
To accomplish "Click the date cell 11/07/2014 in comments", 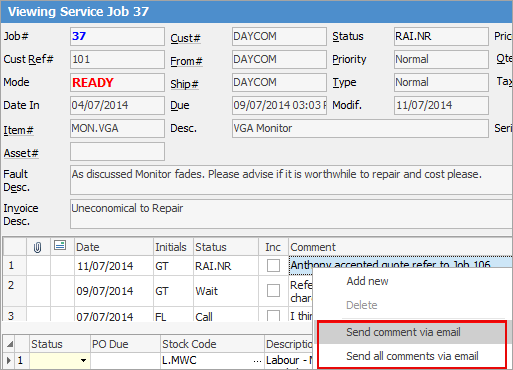I will [x=114, y=266].
